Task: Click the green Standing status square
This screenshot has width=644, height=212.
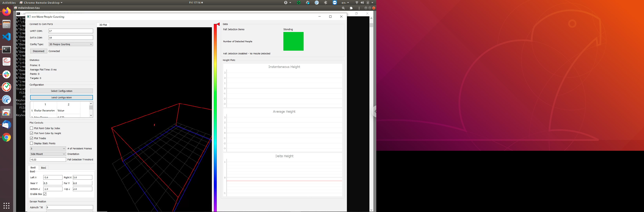Action: (293, 41)
